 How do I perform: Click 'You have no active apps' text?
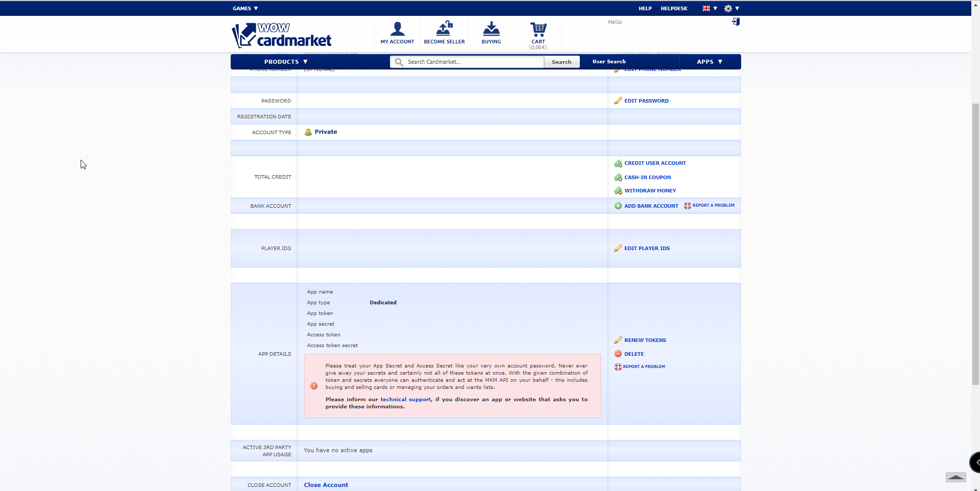(338, 451)
